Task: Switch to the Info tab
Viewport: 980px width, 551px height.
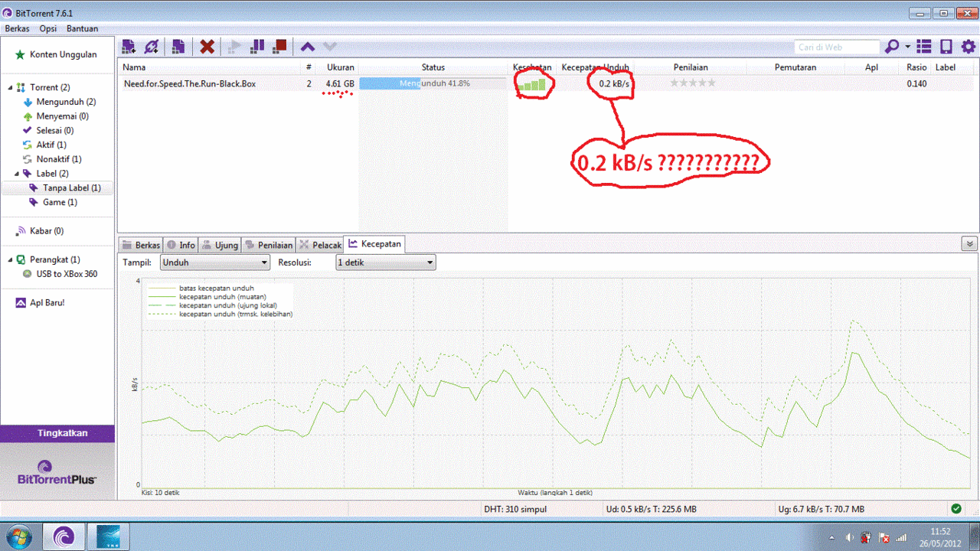Action: (x=182, y=245)
